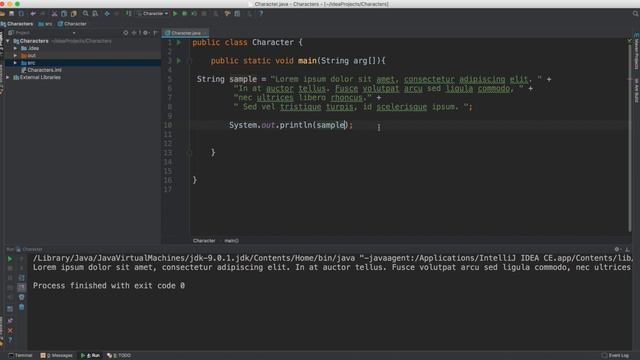The image size is (640, 360).
Task: Click the editor vertical scrollbar
Action: click(629, 139)
